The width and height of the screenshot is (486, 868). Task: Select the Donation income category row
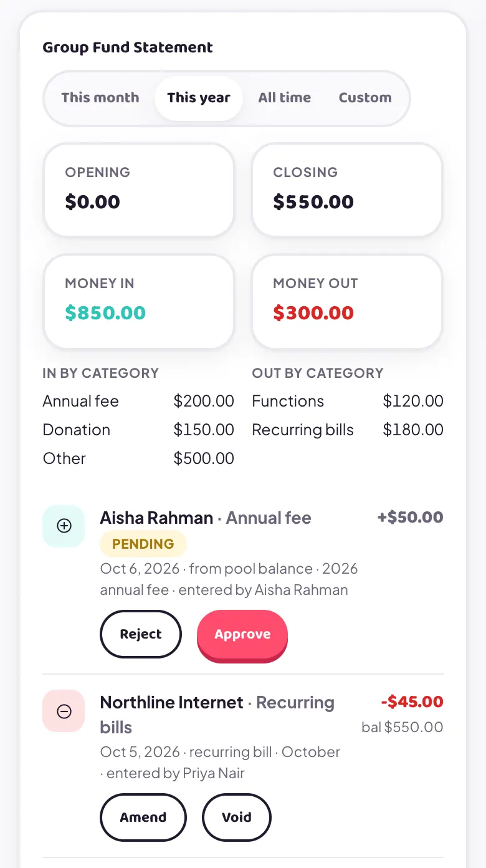click(x=138, y=430)
